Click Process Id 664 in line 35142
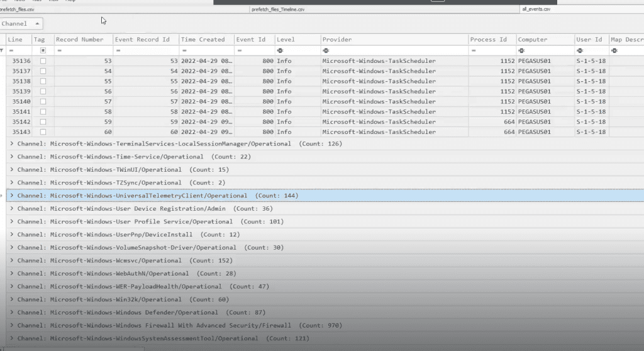644x351 pixels. coord(492,121)
